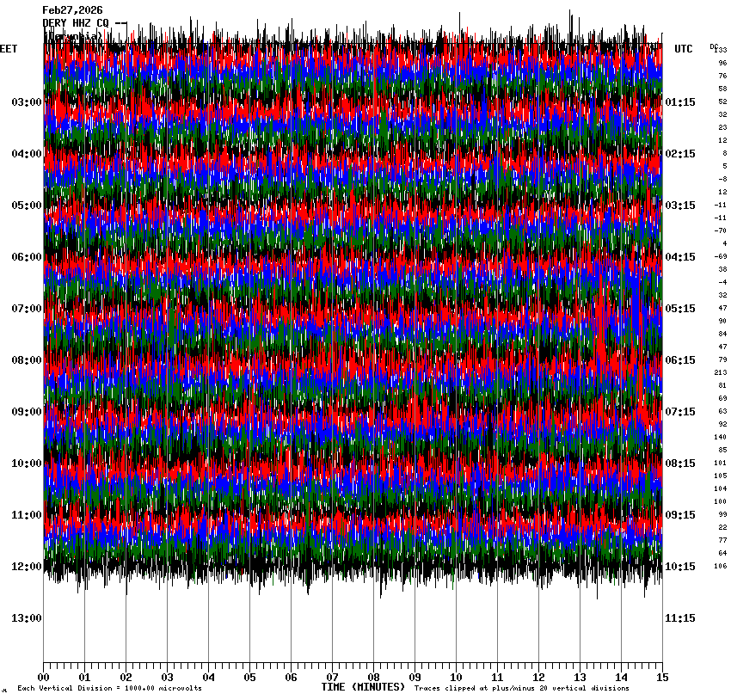Screen dimensions: 731x700
Task: Click the DERY HHZ CQ station label
Action: (77, 23)
